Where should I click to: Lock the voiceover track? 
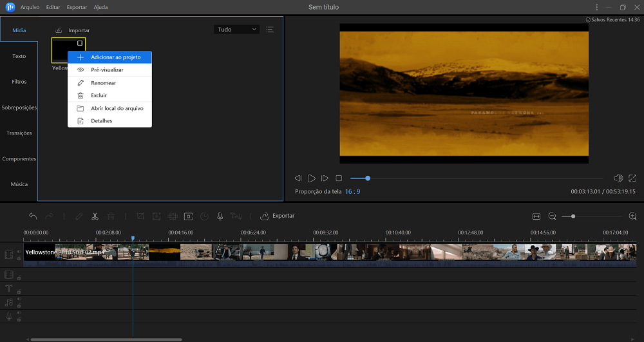click(x=19, y=319)
